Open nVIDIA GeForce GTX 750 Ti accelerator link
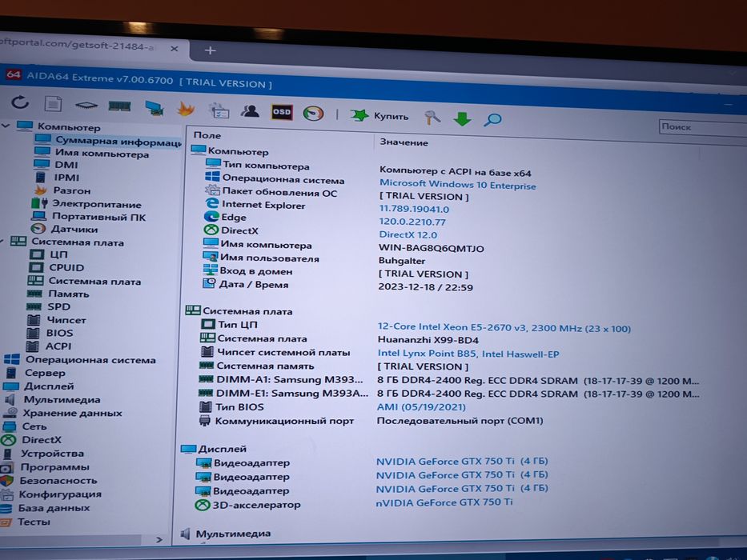This screenshot has width=747, height=560. click(444, 502)
